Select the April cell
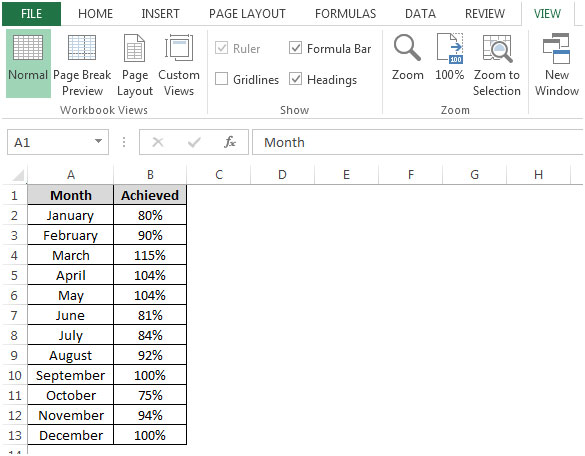The height and width of the screenshot is (456, 585). (x=71, y=275)
